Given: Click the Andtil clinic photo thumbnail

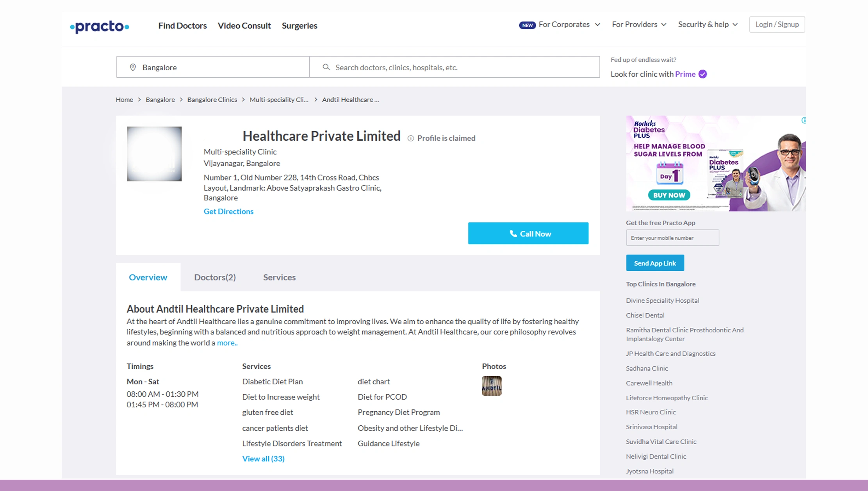Looking at the screenshot, I should [492, 386].
